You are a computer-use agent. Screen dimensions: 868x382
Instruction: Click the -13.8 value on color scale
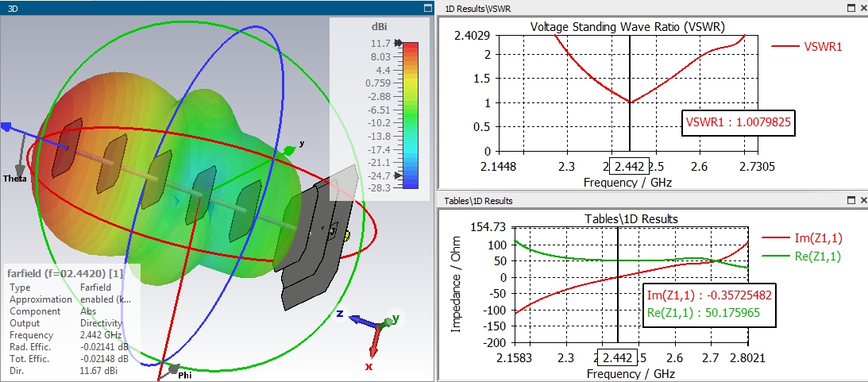coord(379,136)
